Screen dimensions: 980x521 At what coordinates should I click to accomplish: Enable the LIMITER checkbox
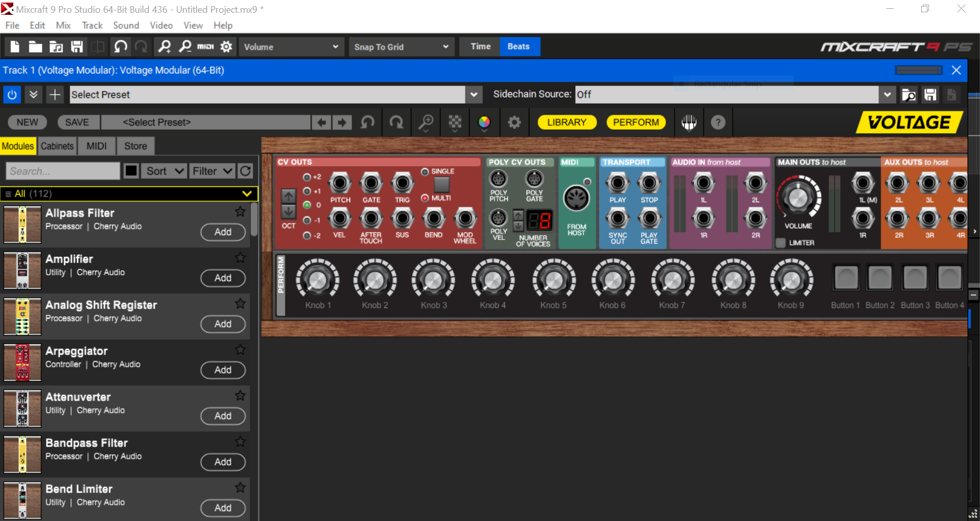(x=780, y=243)
